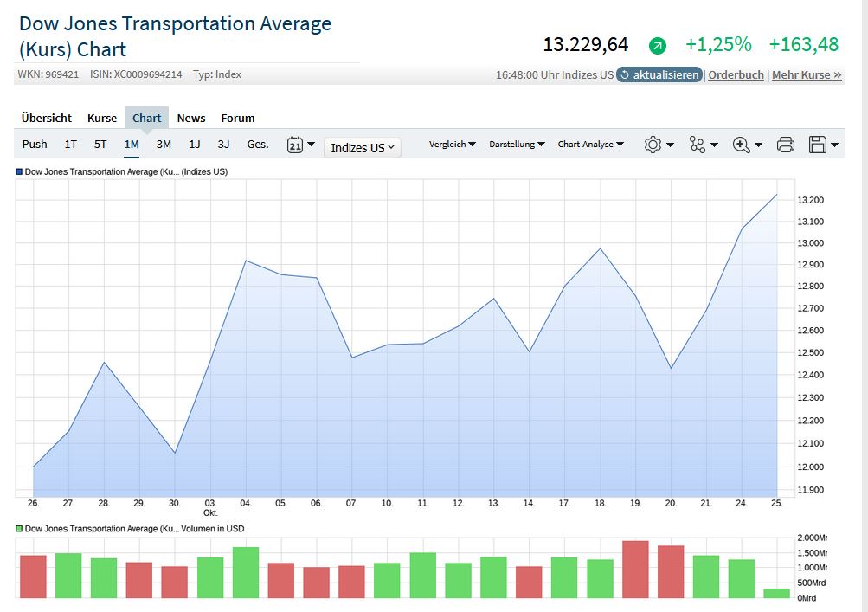The width and height of the screenshot is (868, 612).
Task: Open the Mehr Kurse link
Action: [807, 74]
